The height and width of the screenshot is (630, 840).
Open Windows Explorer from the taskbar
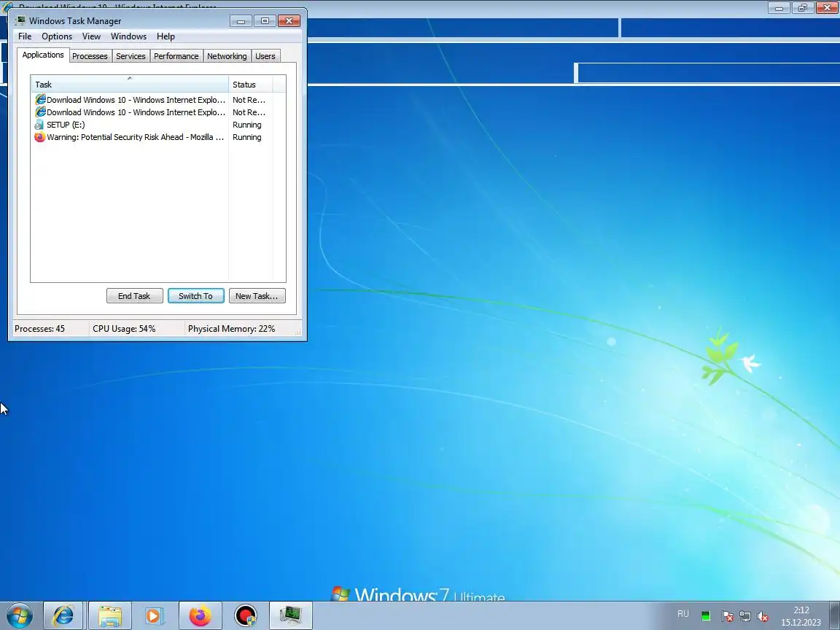110,615
